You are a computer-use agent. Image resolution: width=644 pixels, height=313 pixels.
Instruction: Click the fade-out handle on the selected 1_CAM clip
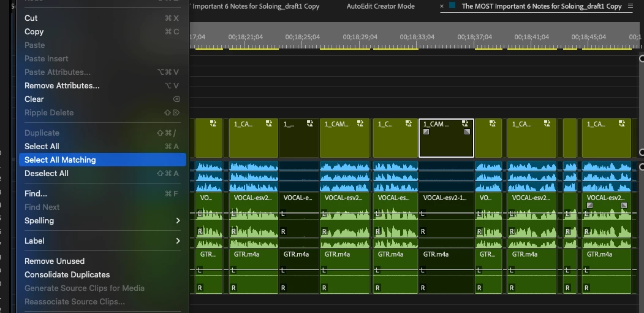467,131
